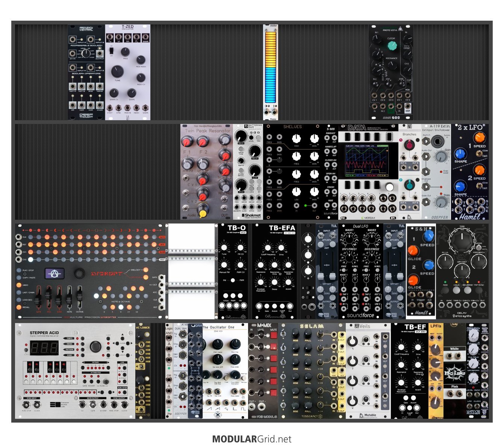Click the Shakmat logo on the Battering Ram module

point(251,215)
